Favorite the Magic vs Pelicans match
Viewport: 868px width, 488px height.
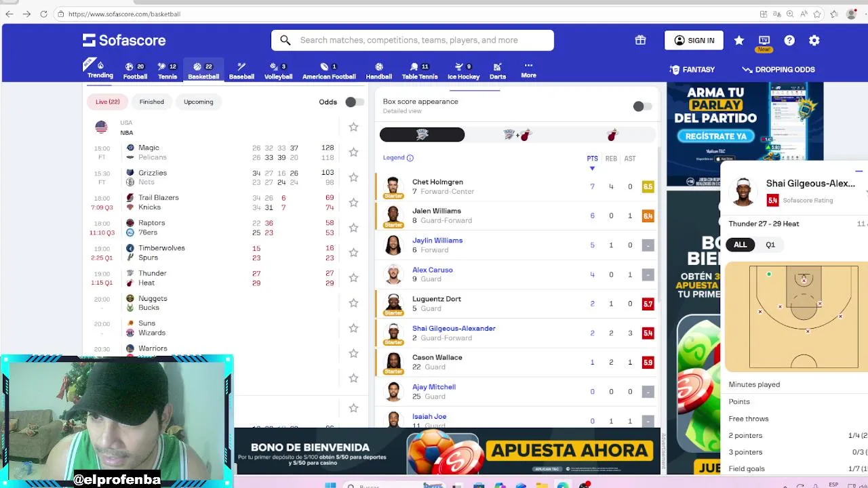(353, 152)
